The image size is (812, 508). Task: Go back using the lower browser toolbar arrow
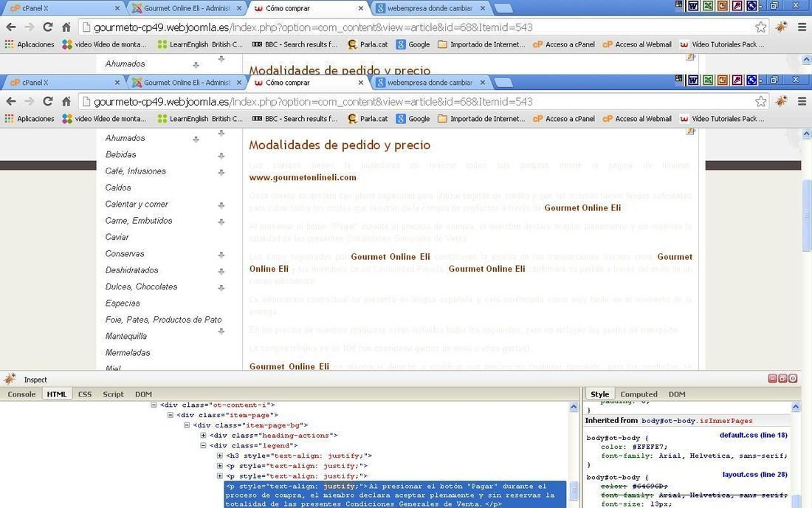[x=11, y=101]
